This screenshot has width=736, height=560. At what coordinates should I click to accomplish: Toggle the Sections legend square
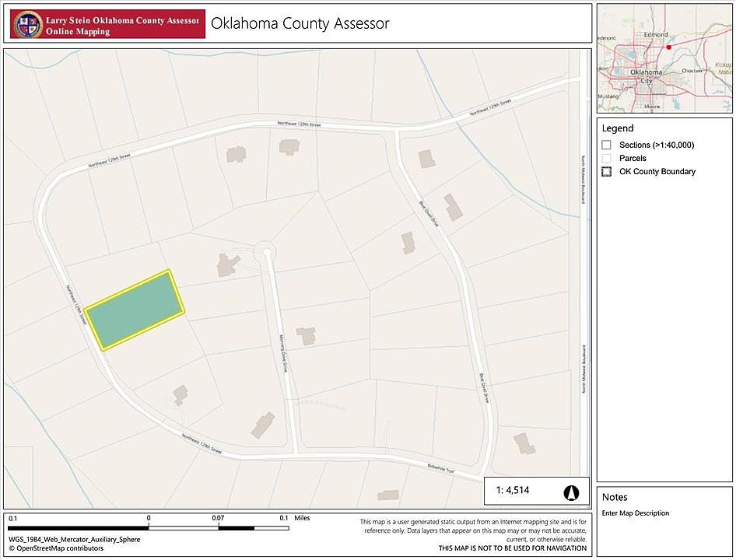tap(606, 145)
